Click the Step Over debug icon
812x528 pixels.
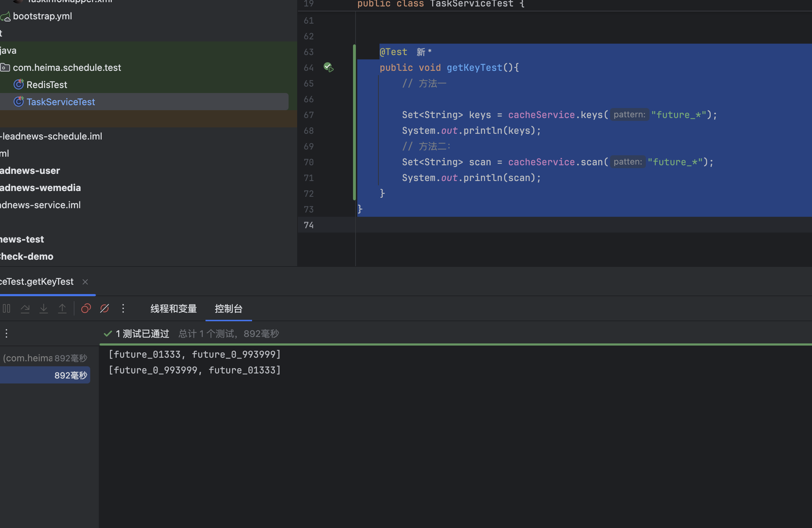(25, 308)
